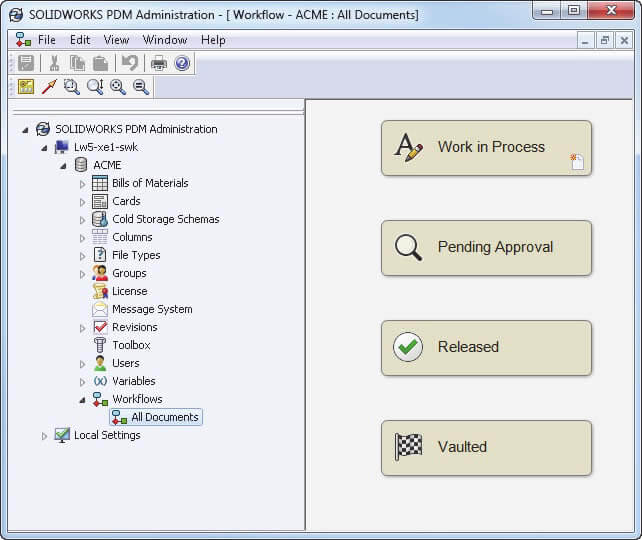642x540 pixels.
Task: Open Help via question mark icon
Action: (182, 63)
